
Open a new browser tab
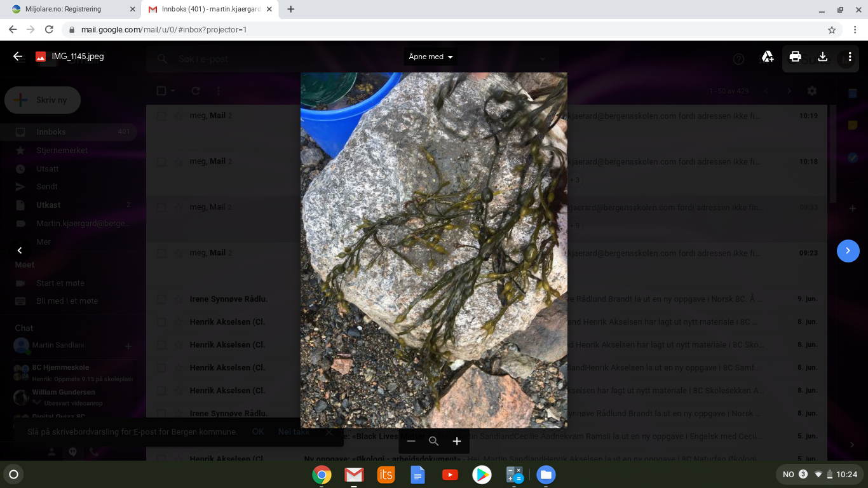291,10
